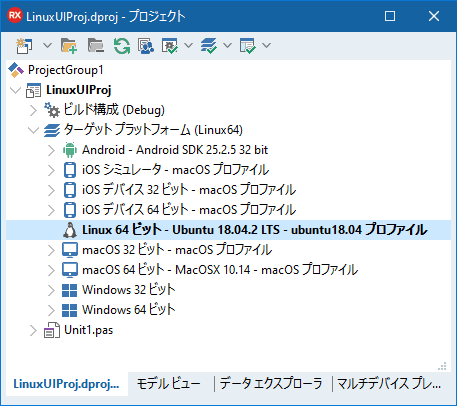
Task: Click the Views list-check toolbar icon
Action: click(248, 46)
